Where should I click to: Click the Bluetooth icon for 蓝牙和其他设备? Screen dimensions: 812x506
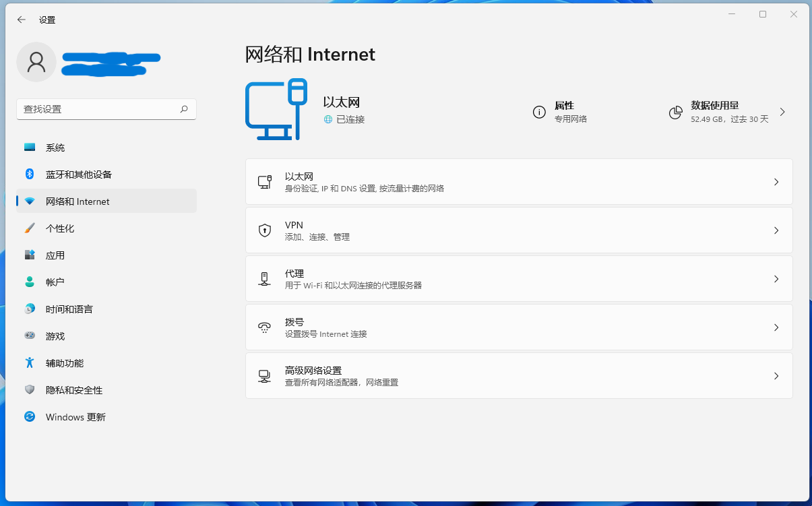(x=30, y=174)
